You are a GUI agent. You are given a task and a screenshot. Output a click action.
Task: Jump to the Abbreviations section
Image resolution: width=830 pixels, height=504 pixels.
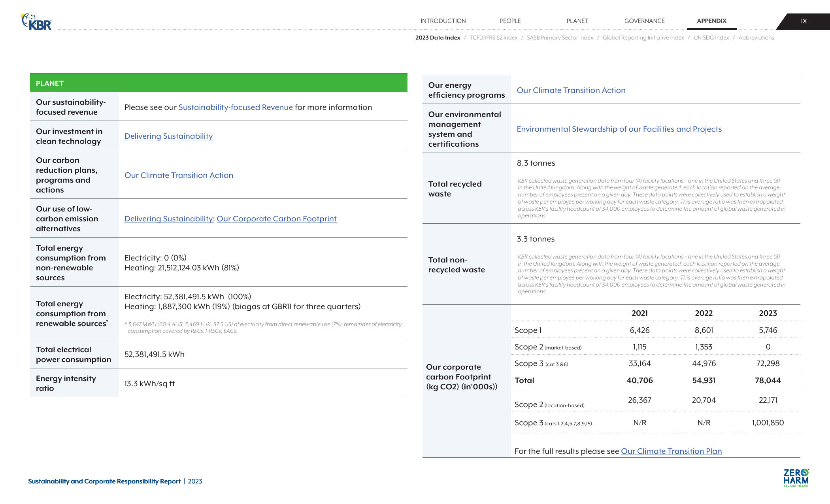tap(756, 38)
